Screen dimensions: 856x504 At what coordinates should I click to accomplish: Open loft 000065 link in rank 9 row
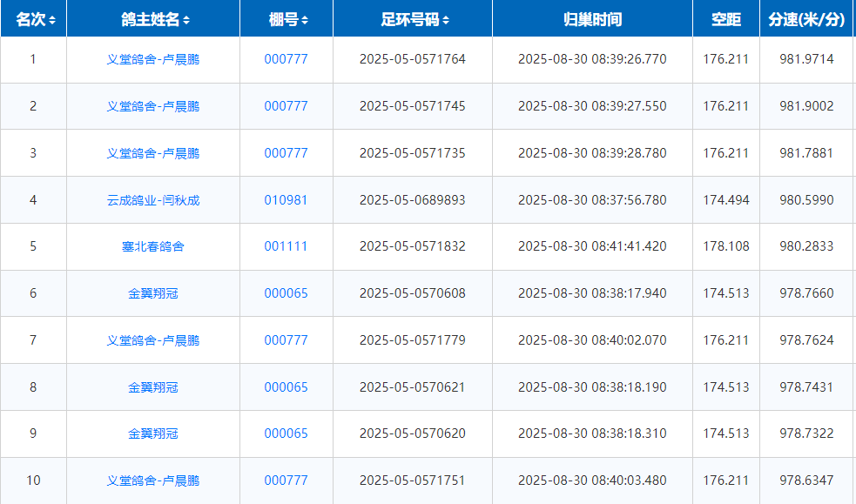click(286, 433)
